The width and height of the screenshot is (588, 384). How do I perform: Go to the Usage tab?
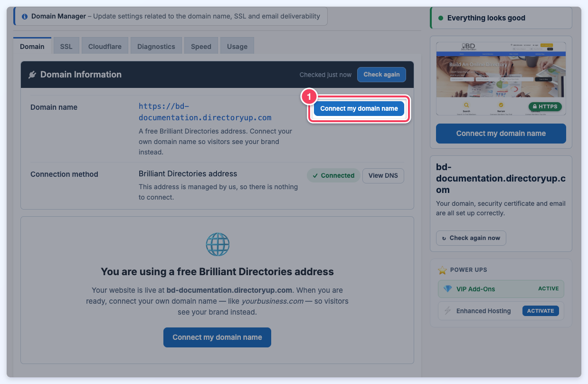point(237,46)
